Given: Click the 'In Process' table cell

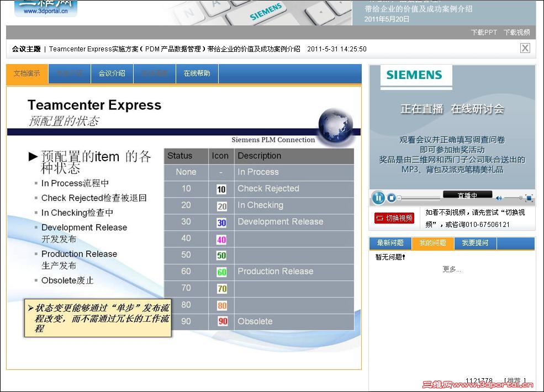Looking at the screenshot, I should (294, 172).
